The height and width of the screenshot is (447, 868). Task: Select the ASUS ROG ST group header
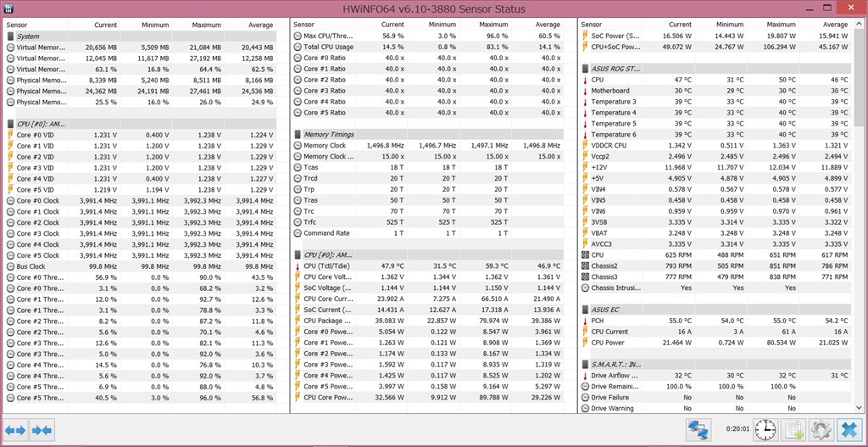click(715, 69)
